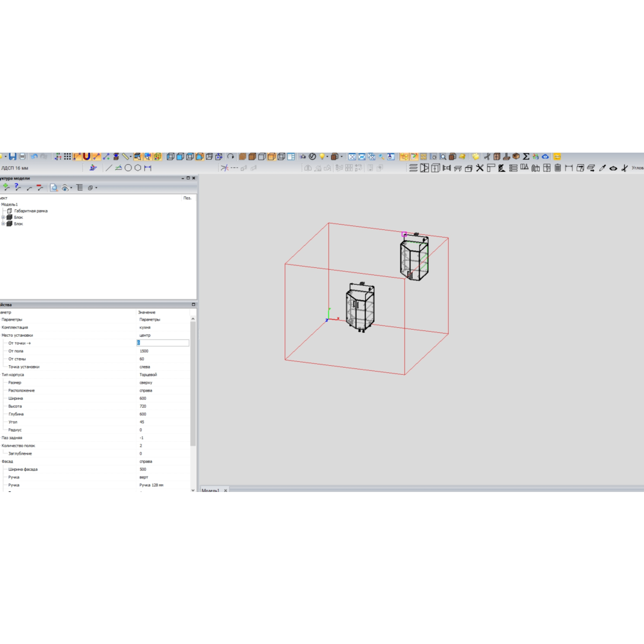Screen dimensions: 644x644
Task: Pick the hexagon polygon tool
Action: pos(138,168)
